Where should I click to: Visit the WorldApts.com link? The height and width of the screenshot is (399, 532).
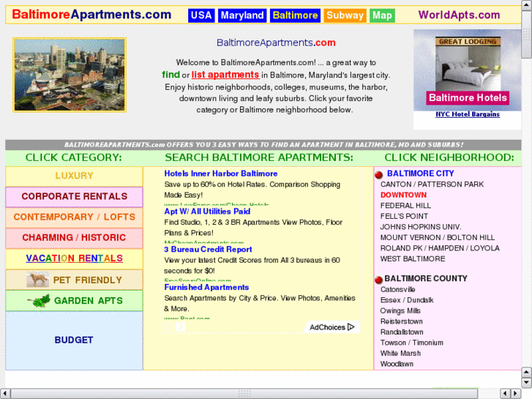(x=459, y=15)
